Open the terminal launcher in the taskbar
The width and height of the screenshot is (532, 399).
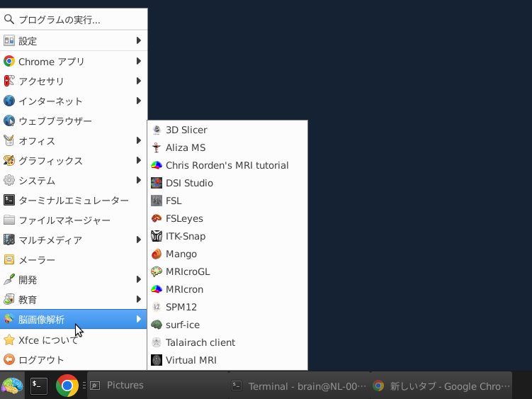click(x=39, y=386)
